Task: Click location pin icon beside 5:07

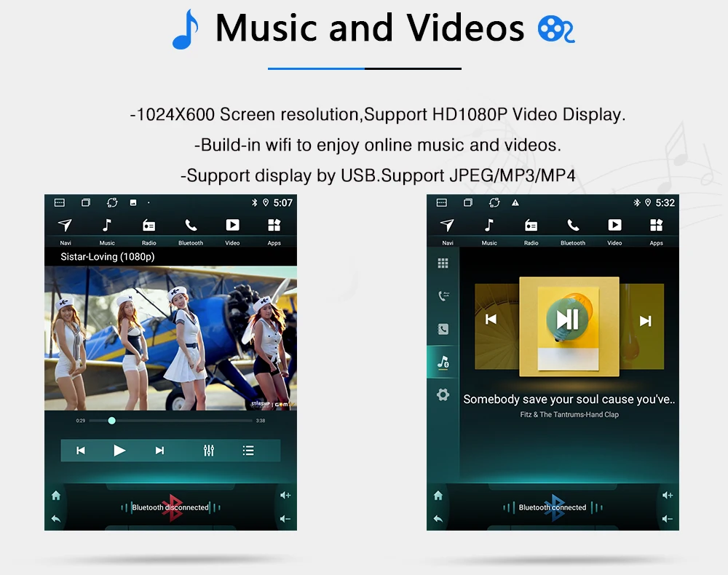Action: click(x=266, y=202)
